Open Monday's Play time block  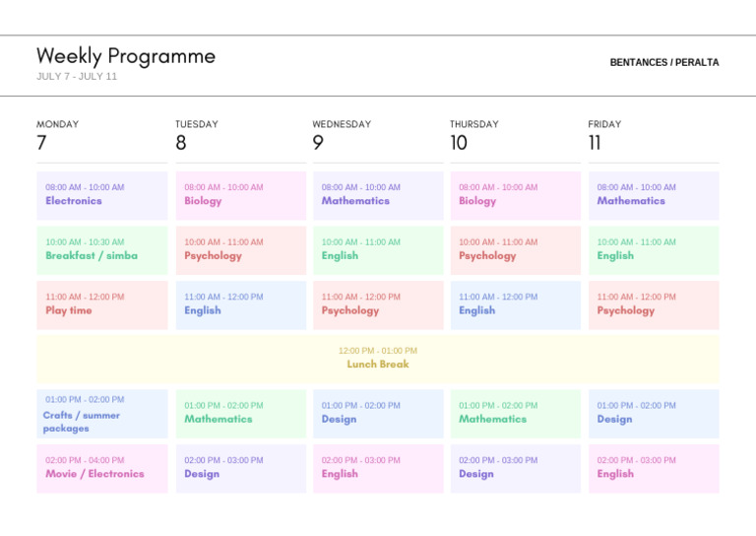coord(102,304)
